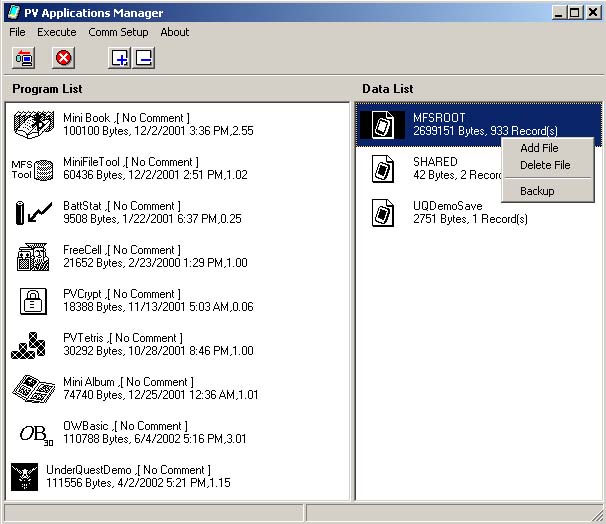Click '60436 Bytes, 12/2/2001 2:51 PM,1.02' details
The width and height of the screenshot is (606, 524).
click(155, 175)
